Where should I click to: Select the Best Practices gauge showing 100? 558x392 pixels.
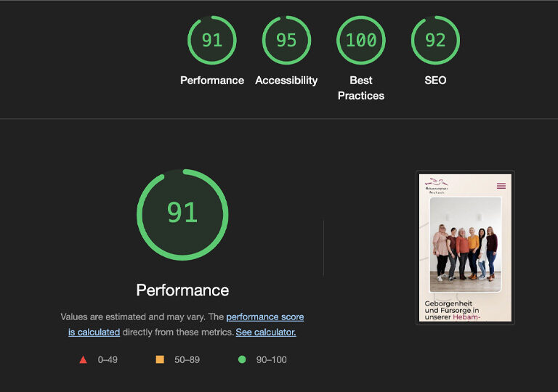[361, 40]
